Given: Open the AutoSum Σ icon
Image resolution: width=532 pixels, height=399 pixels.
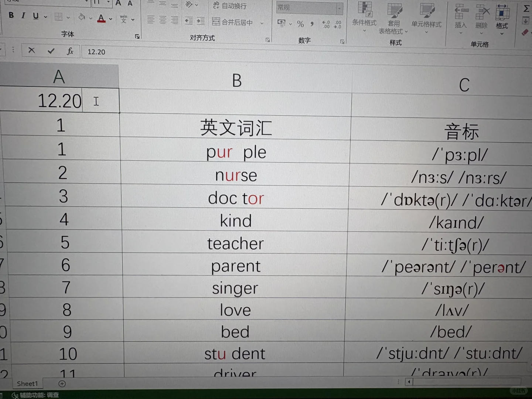Looking at the screenshot, I should point(526,9).
